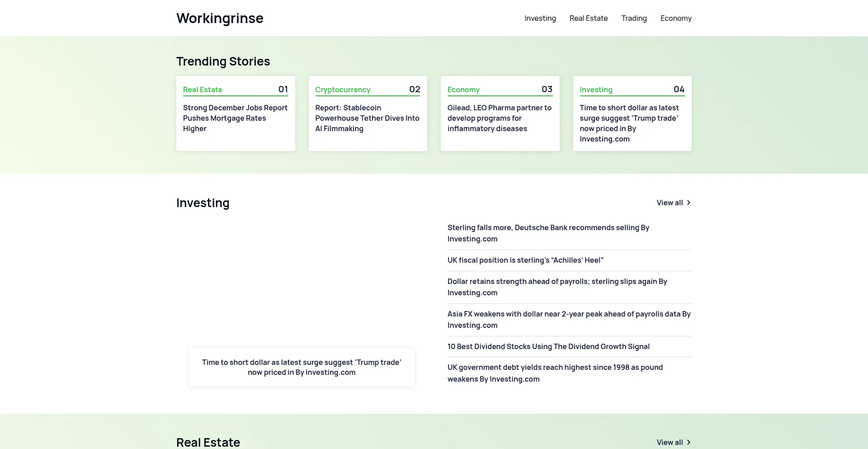Click the chevron beside Real Estate View all
Viewport: 868px width, 449px height.
[x=689, y=442]
